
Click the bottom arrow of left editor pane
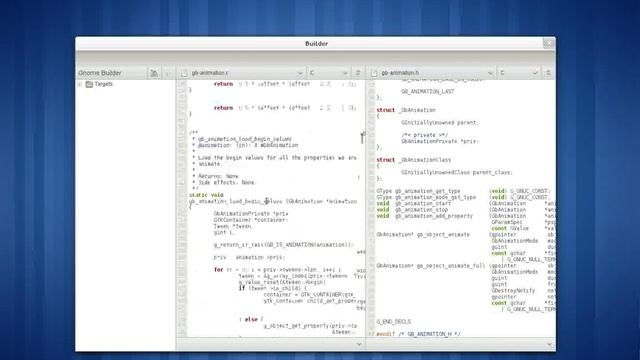(359, 344)
